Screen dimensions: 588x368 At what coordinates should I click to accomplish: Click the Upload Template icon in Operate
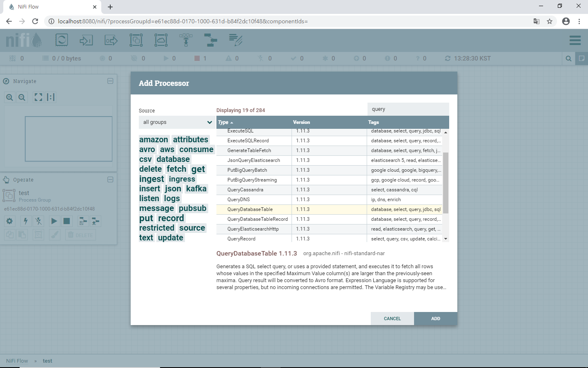pos(95,221)
